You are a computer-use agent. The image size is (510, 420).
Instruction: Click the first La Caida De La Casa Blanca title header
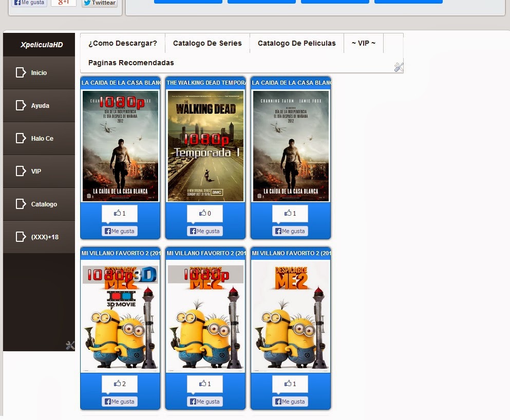click(120, 83)
